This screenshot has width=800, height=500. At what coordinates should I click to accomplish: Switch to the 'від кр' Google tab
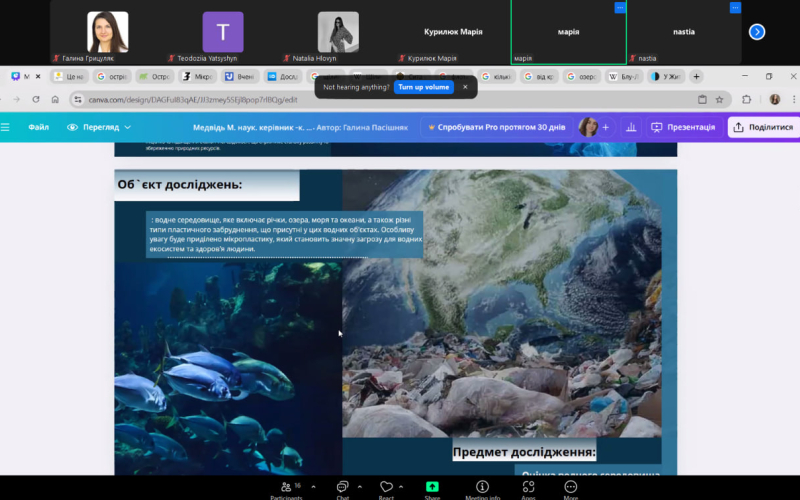(x=540, y=77)
